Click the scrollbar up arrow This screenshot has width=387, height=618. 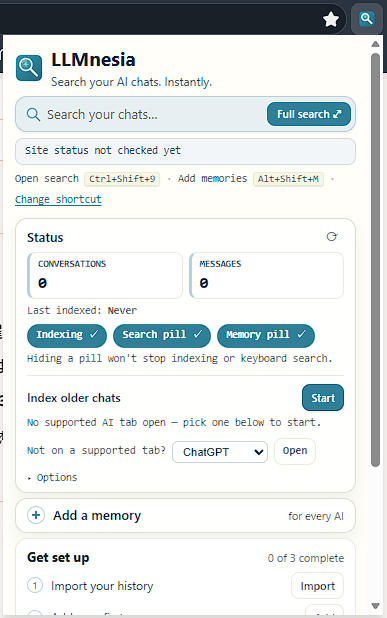point(375,44)
